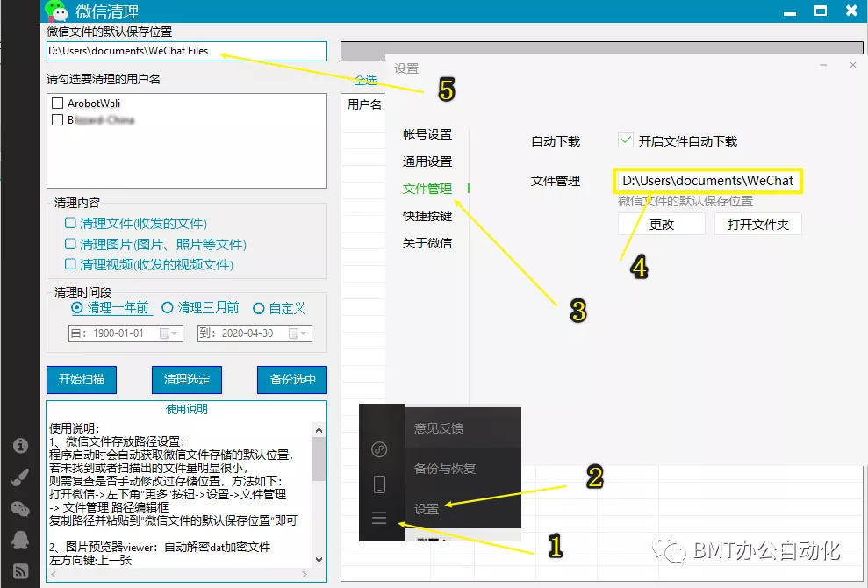Click the paintbrush icon in left sidebar
Image resolution: width=868 pixels, height=588 pixels.
tap(19, 477)
